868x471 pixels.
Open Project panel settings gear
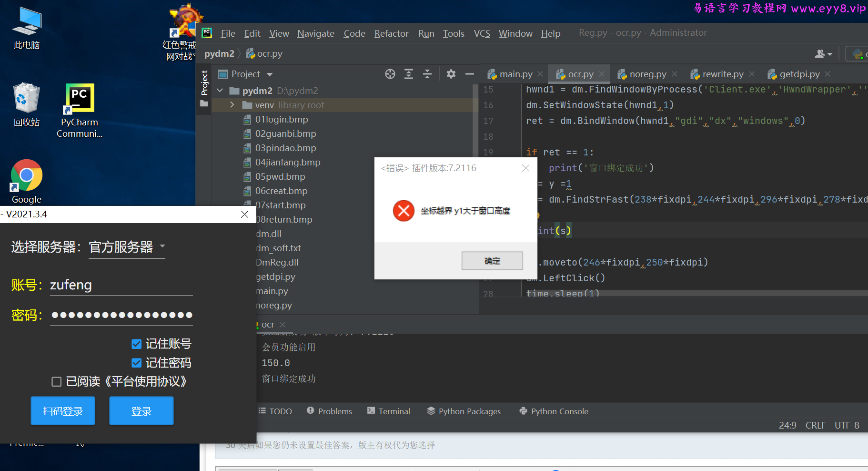451,74
